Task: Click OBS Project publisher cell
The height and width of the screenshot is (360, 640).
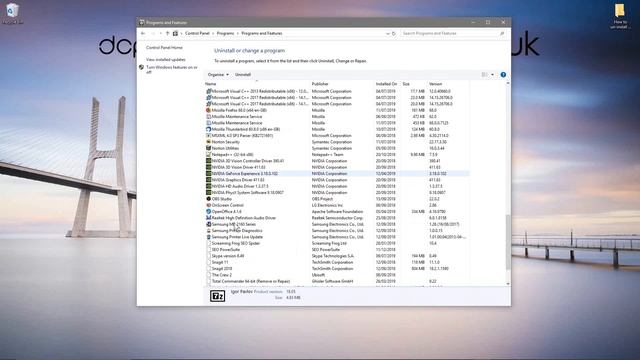Action: pyautogui.click(x=322, y=199)
